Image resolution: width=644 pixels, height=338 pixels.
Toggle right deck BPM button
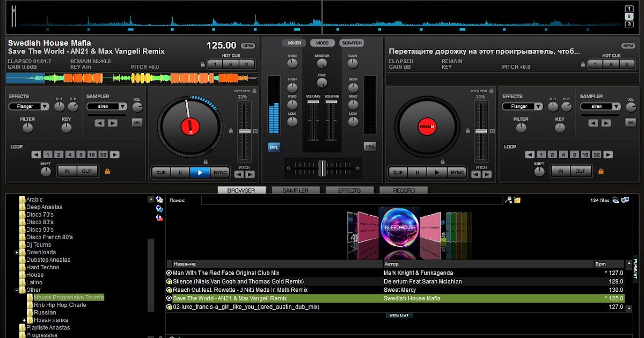tap(628, 46)
